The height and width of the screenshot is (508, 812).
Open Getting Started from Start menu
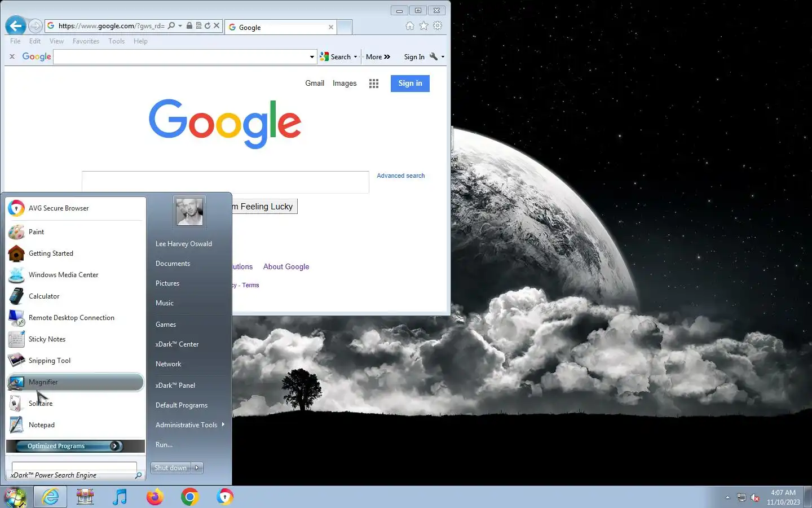click(76, 253)
